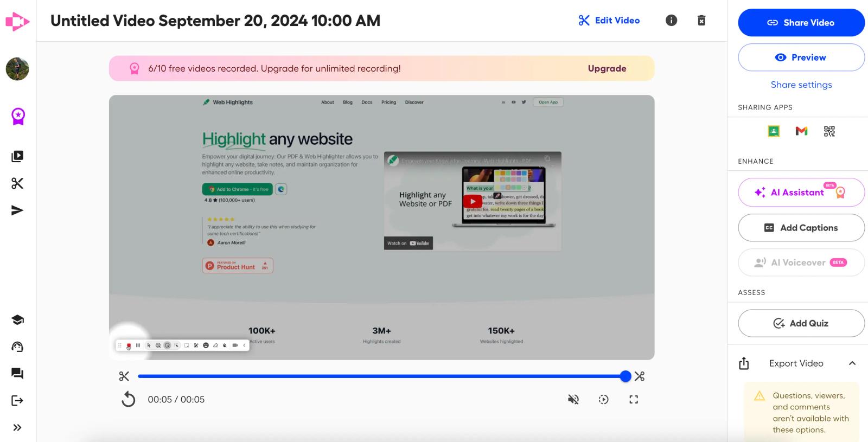Click the Upgrade link in banner
This screenshot has height=442, width=868.
pyautogui.click(x=607, y=68)
